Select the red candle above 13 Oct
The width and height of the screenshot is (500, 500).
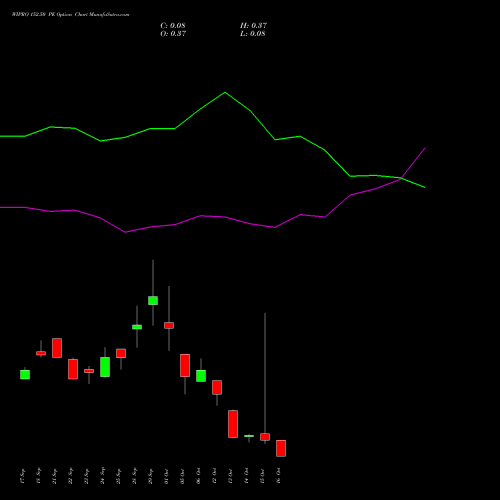pos(233,424)
